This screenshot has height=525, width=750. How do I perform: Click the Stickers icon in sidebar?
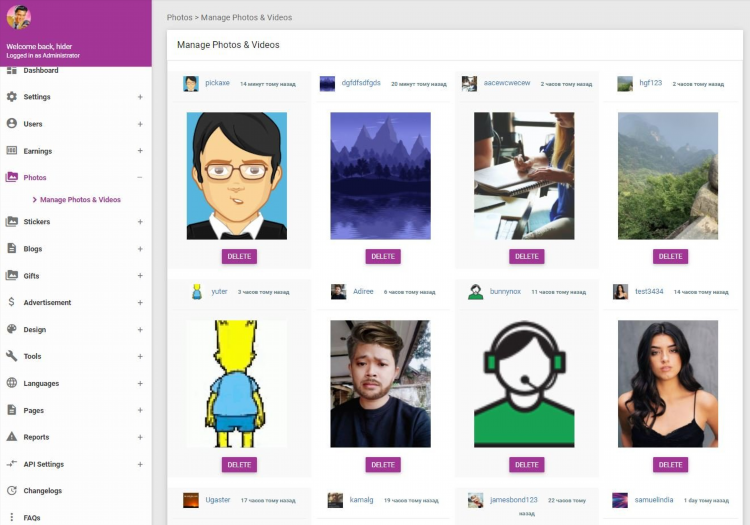pos(11,221)
